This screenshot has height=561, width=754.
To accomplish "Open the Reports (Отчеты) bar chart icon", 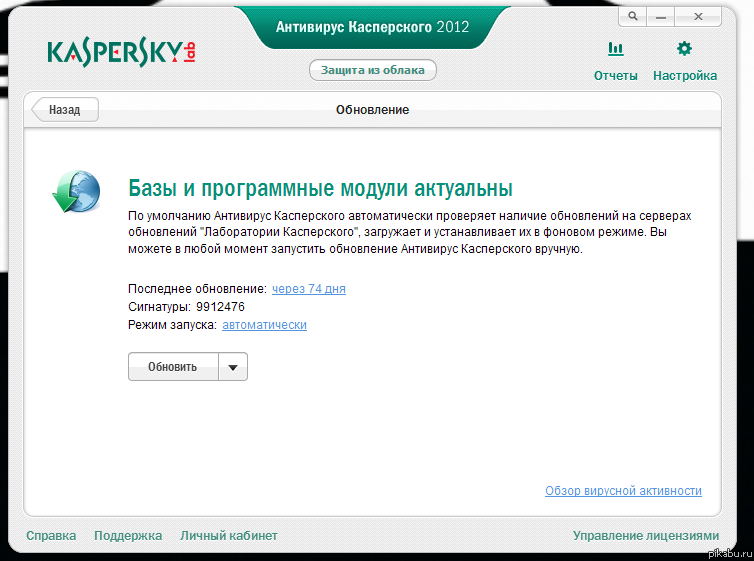I will tap(616, 49).
